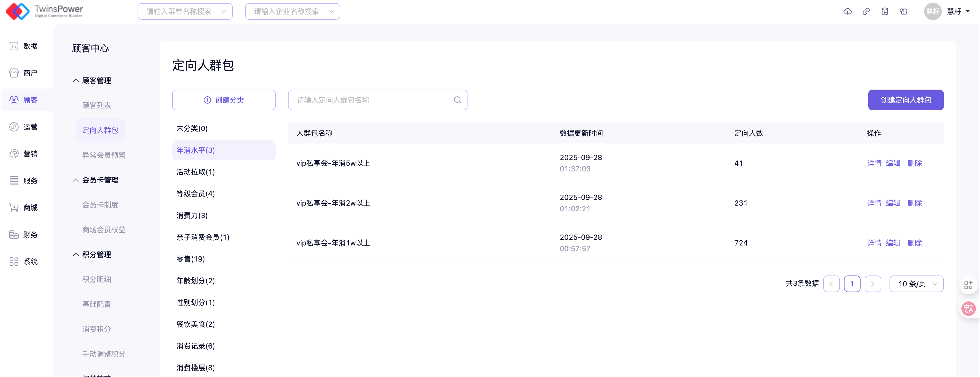Viewport: 980px width, 377px height.
Task: Collapse the 顾客管理 menu group
Action: 92,80
